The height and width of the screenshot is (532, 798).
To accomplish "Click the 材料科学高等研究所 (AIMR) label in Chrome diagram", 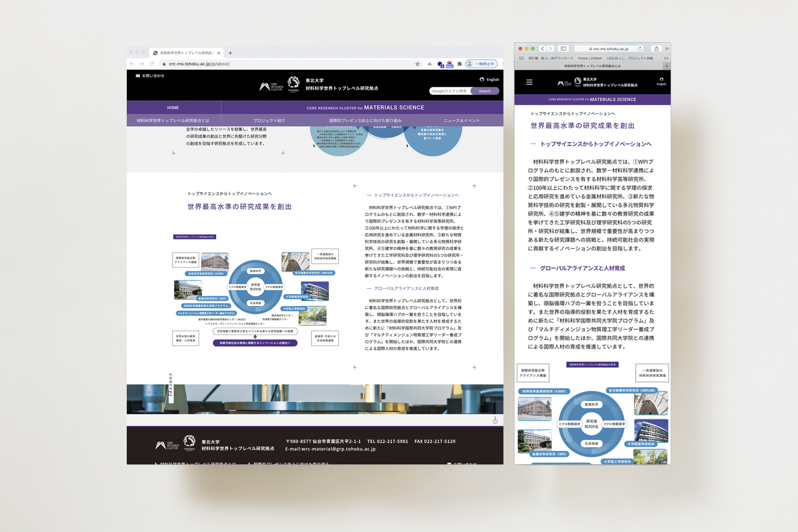I will [x=206, y=273].
